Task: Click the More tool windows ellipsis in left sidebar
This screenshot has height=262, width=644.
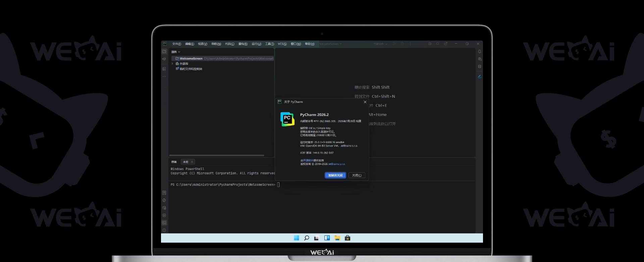Action: coord(164,77)
